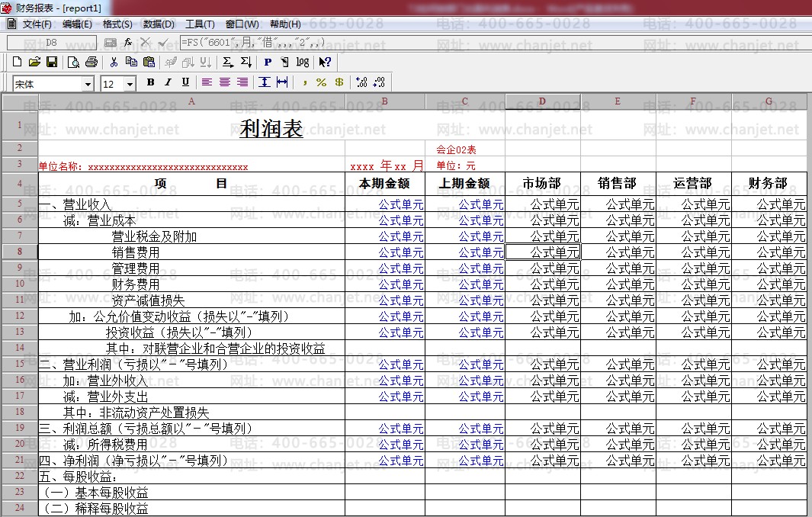Toggle bold formatting

coord(150,82)
